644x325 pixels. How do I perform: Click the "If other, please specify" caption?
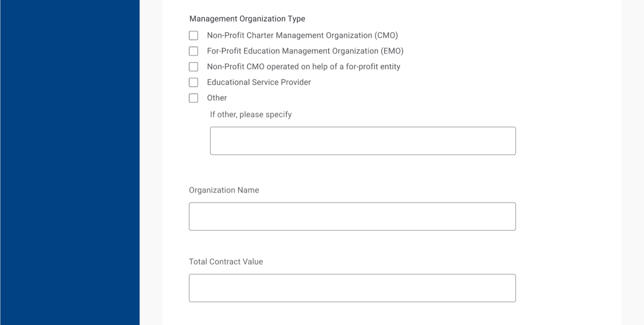click(x=250, y=115)
